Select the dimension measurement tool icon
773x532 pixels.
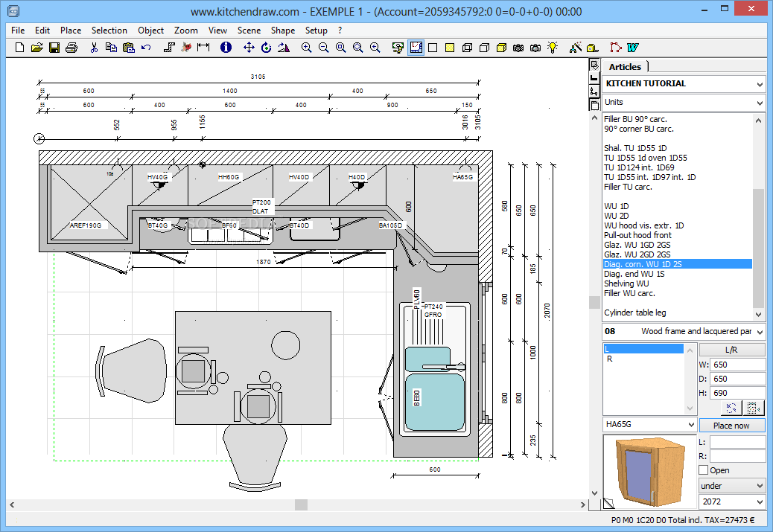203,48
